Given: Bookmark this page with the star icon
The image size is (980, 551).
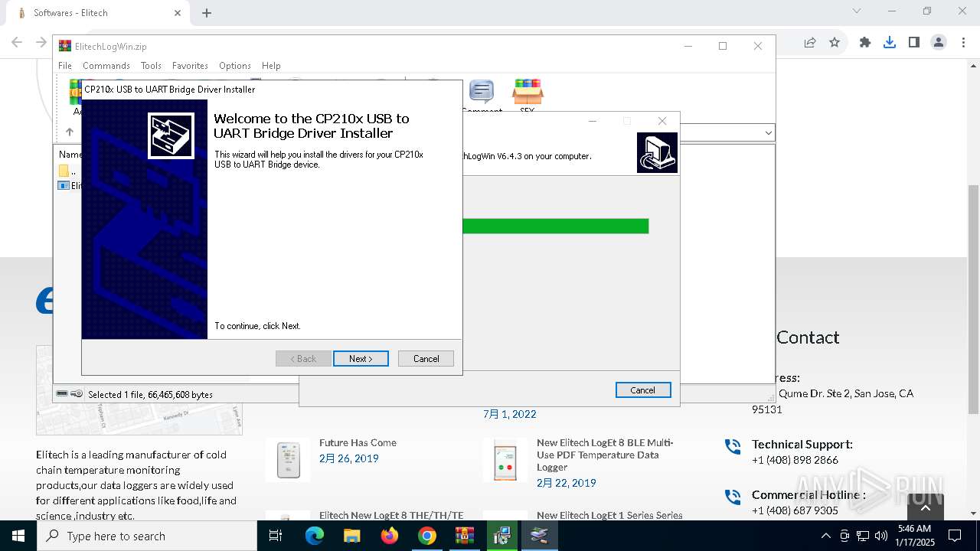Looking at the screenshot, I should click(835, 43).
